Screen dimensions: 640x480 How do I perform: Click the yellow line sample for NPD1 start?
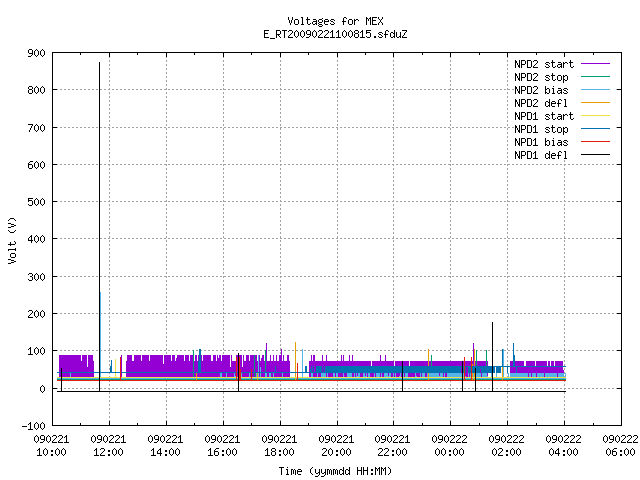(x=596, y=116)
